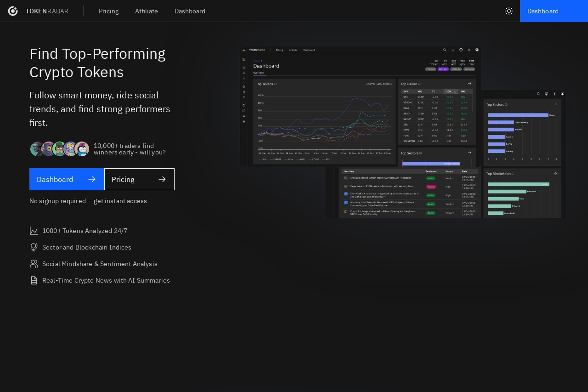This screenshot has height=392, width=588.
Task: Click 'Social Mindshare & Sentiment Analysis' text
Action: (x=100, y=264)
